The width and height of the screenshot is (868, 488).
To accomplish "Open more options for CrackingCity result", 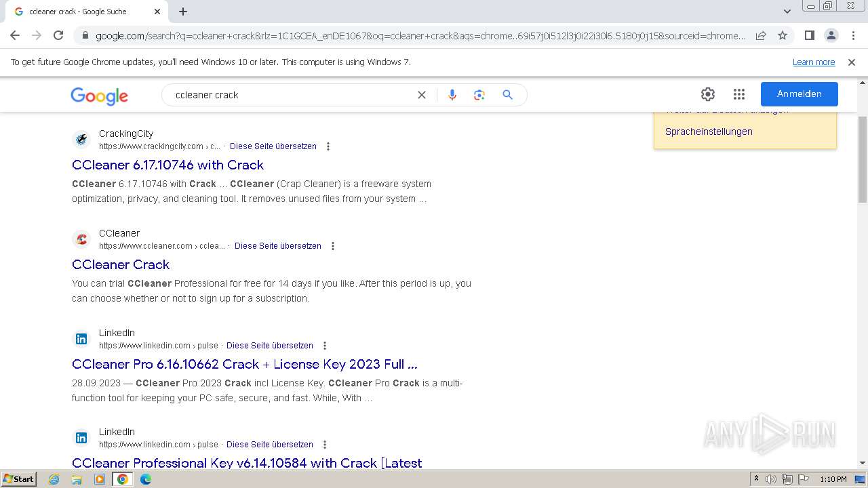I will (x=328, y=146).
